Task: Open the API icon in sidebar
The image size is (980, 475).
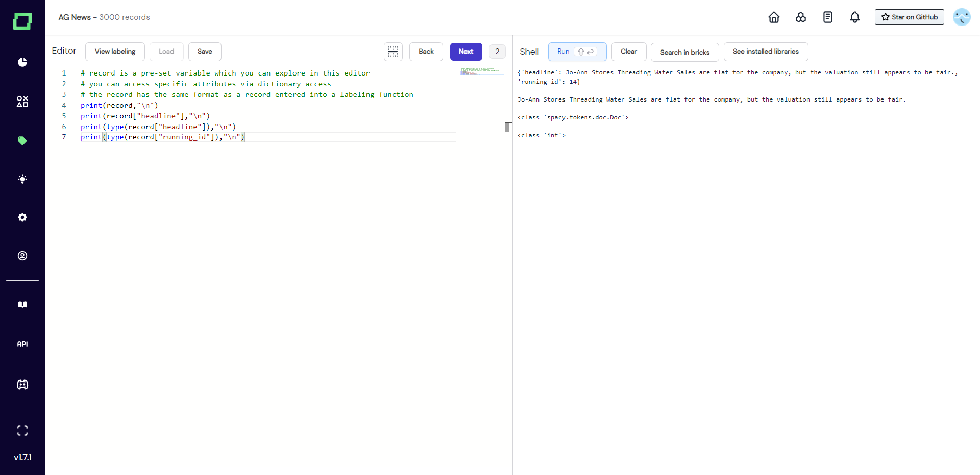Action: click(22, 344)
